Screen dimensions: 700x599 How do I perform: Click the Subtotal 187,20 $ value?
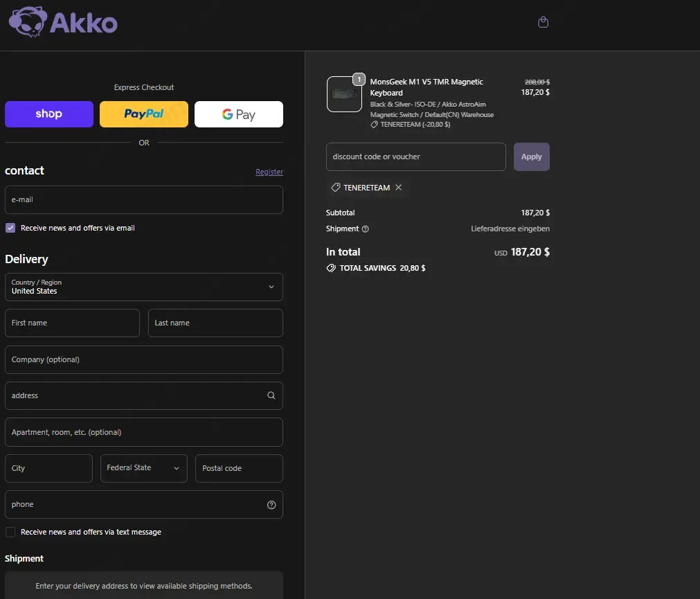pyautogui.click(x=535, y=213)
